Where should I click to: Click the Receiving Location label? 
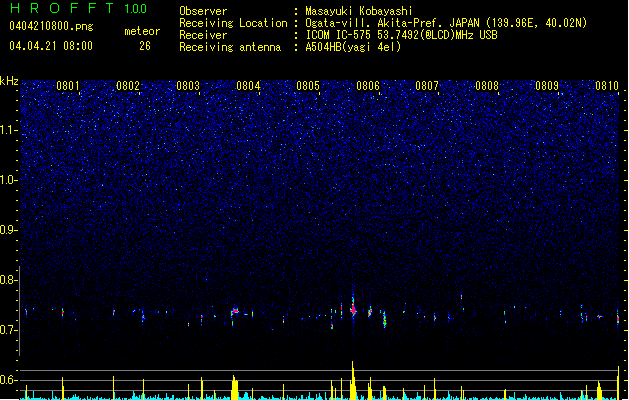233,23
